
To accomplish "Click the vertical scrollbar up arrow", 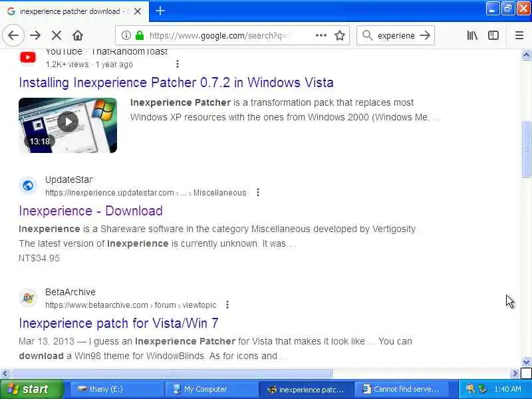I will pyautogui.click(x=526, y=55).
